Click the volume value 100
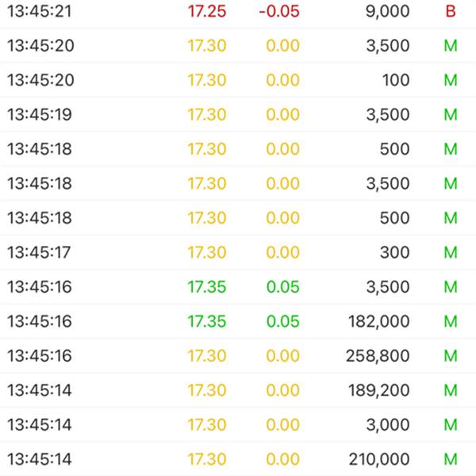476x476 pixels. [x=396, y=80]
